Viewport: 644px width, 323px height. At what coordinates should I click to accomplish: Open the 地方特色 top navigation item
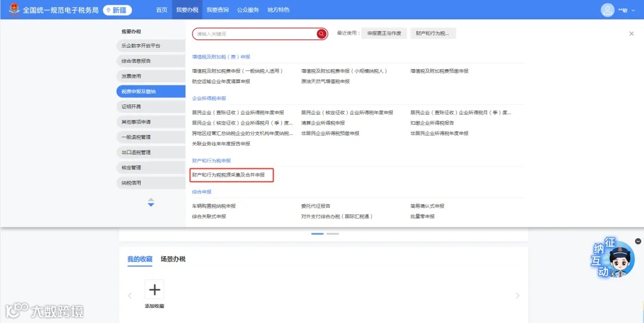point(278,10)
